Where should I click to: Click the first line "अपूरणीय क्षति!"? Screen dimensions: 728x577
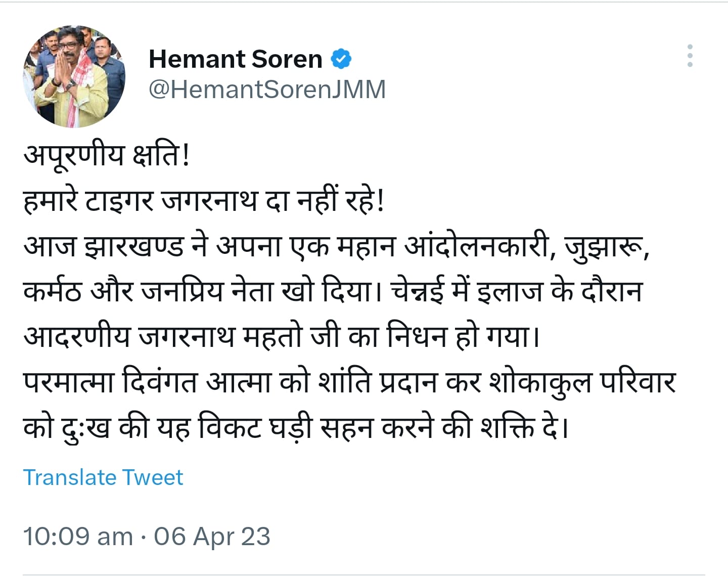(x=107, y=155)
